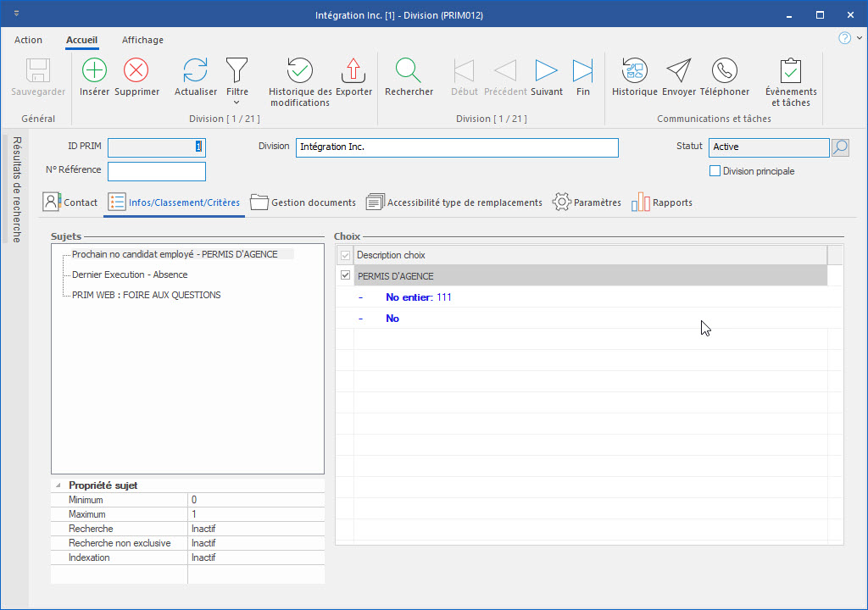The height and width of the screenshot is (610, 868).
Task: Toggle the Description choix header checkbox
Action: click(345, 255)
